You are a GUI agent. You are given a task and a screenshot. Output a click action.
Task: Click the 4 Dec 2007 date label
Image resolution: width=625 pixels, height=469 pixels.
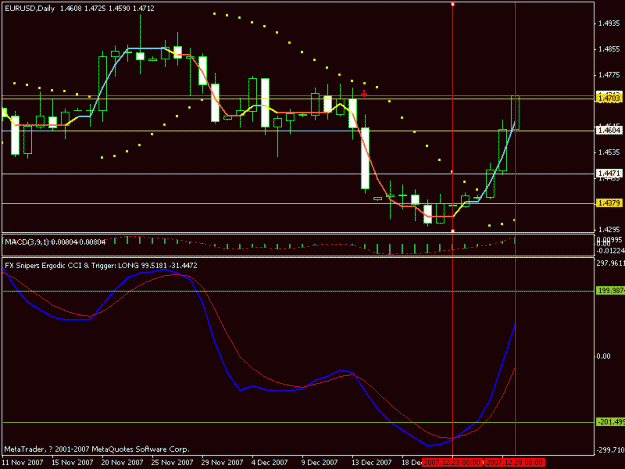(x=269, y=463)
